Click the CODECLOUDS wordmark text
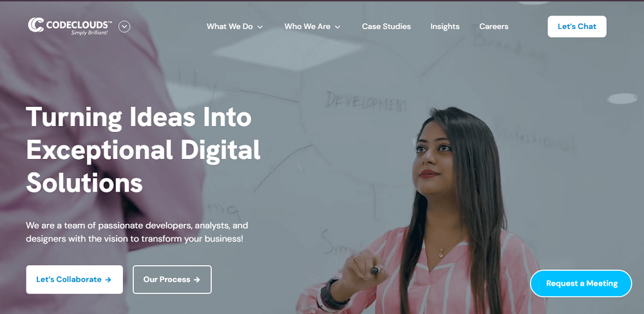 pyautogui.click(x=79, y=24)
